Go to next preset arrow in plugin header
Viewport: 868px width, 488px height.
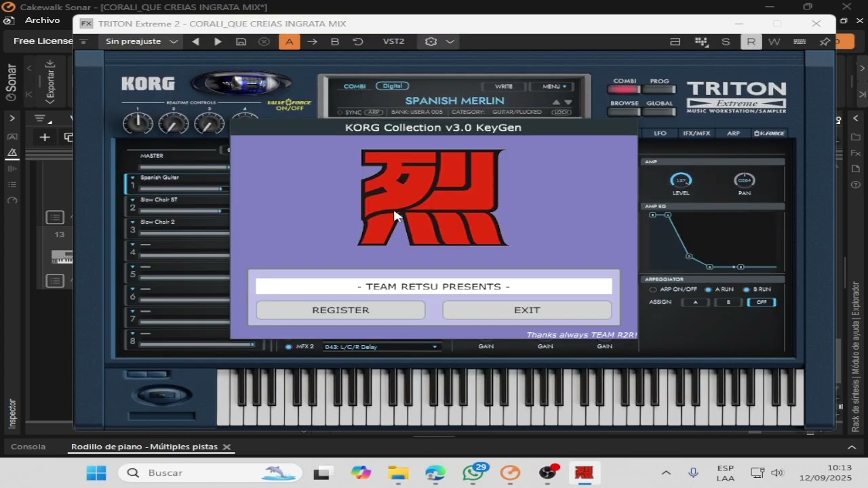[218, 41]
